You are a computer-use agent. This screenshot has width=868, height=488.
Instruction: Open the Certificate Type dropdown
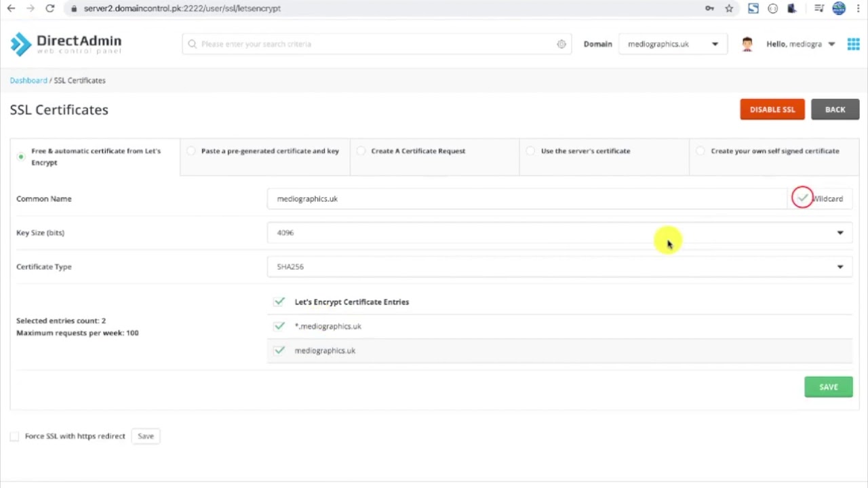click(x=559, y=266)
